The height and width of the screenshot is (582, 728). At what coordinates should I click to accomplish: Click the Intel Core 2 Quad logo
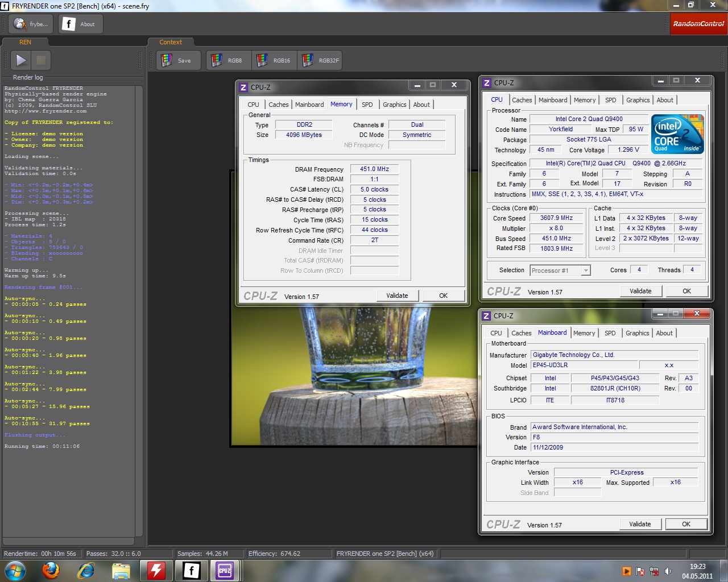pos(677,134)
